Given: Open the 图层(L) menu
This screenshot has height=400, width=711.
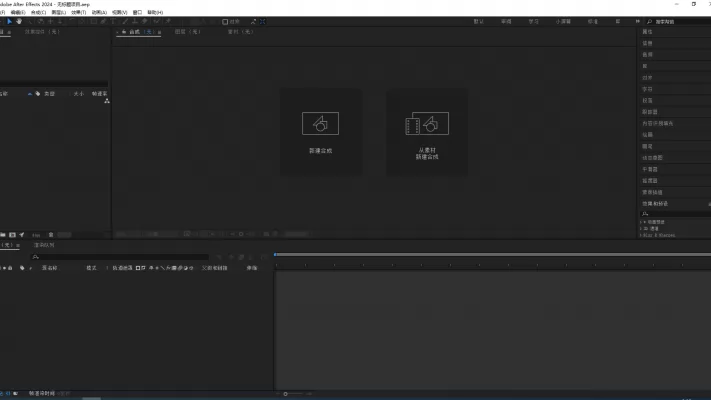Looking at the screenshot, I should point(58,13).
